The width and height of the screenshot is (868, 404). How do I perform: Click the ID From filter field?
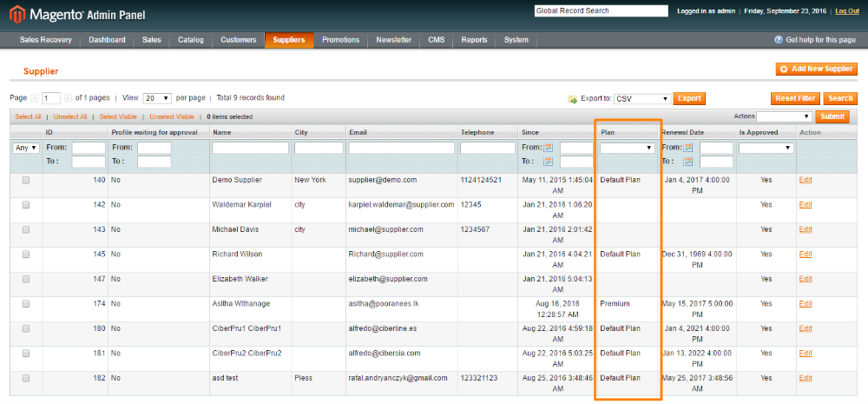89,148
